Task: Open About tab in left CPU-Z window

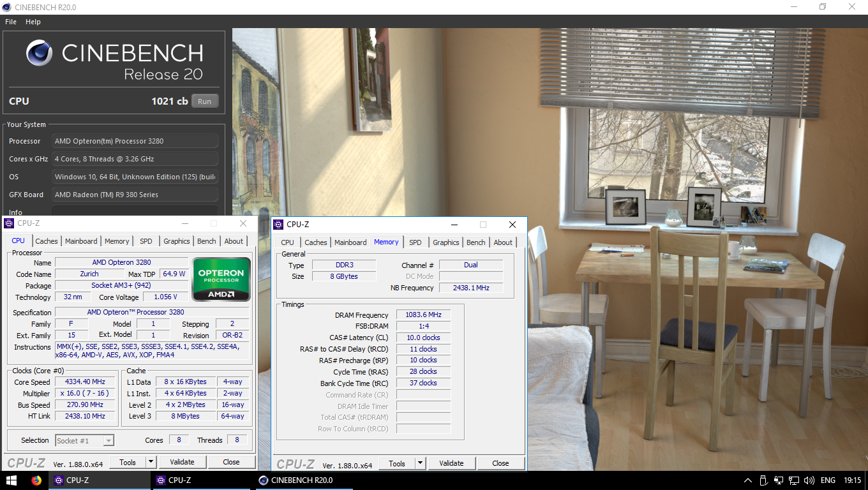Action: click(234, 241)
